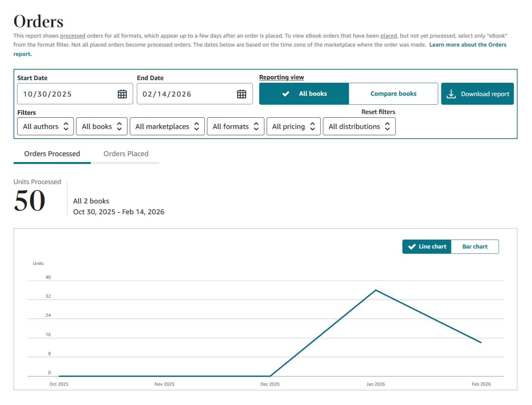Switch to the Orders Placed tab
Viewport: 532px width, 405px height.
[126, 154]
